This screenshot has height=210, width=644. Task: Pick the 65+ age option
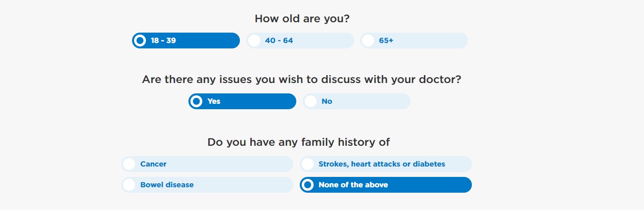[x=414, y=41]
